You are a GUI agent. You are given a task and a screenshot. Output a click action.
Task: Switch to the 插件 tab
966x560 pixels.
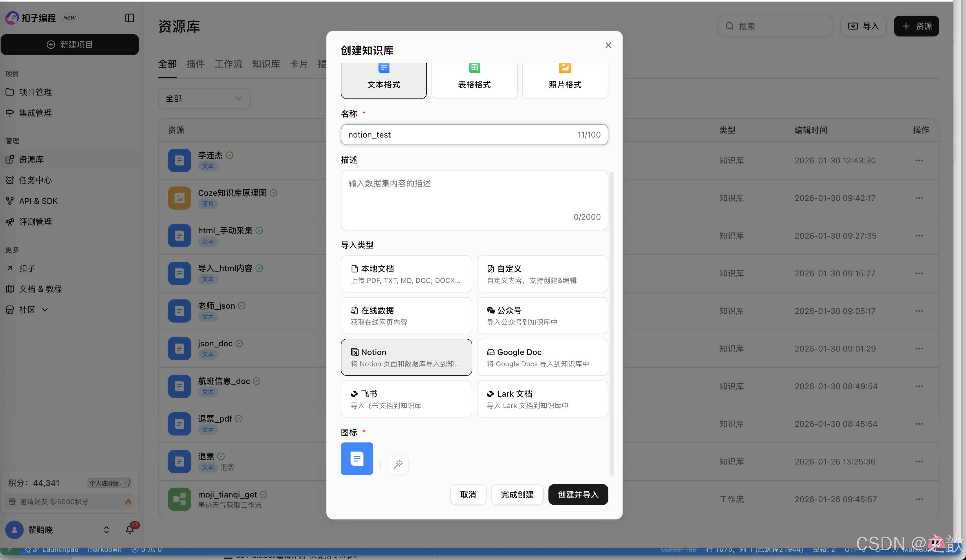pos(195,64)
